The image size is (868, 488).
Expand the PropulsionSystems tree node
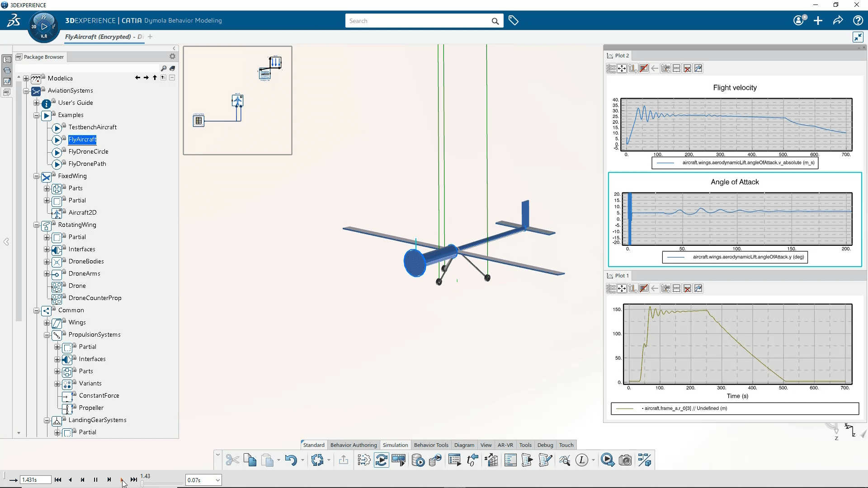[47, 334]
